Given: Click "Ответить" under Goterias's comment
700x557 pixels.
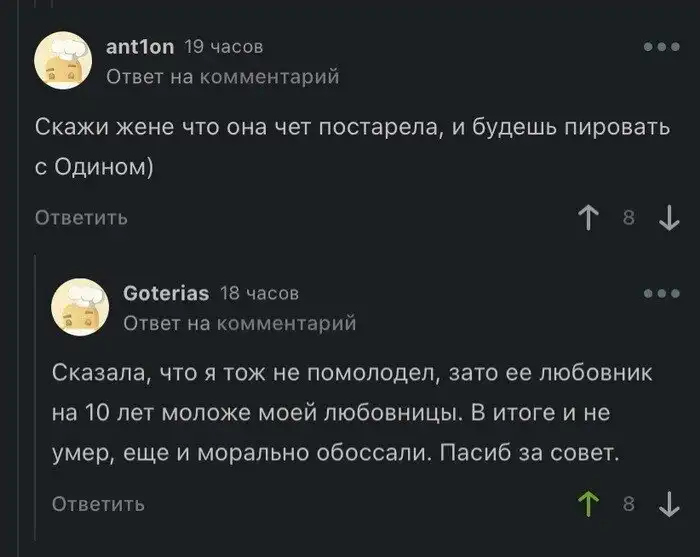Looking at the screenshot, I should [x=98, y=504].
